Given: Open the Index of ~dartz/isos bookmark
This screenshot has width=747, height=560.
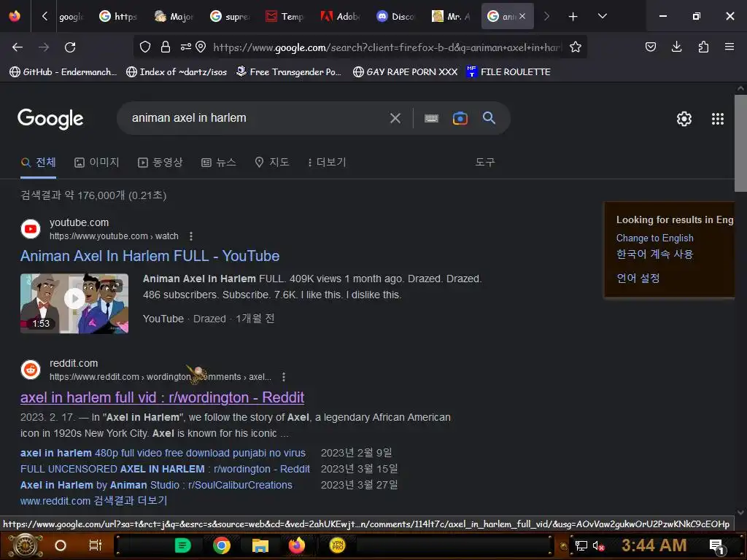Looking at the screenshot, I should coord(177,72).
